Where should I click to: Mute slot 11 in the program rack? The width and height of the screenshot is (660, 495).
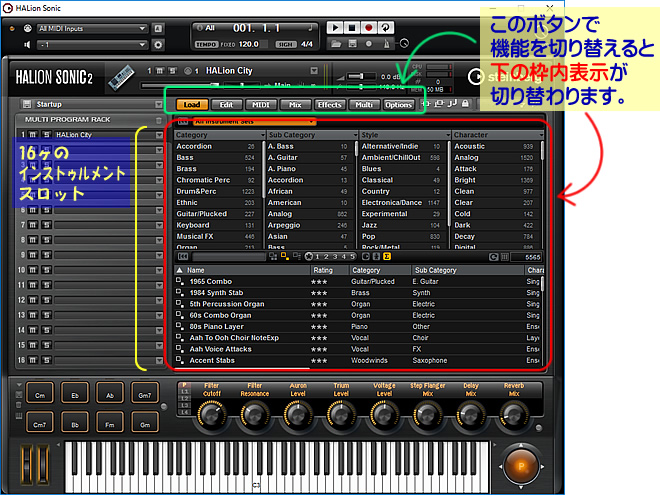coord(32,285)
